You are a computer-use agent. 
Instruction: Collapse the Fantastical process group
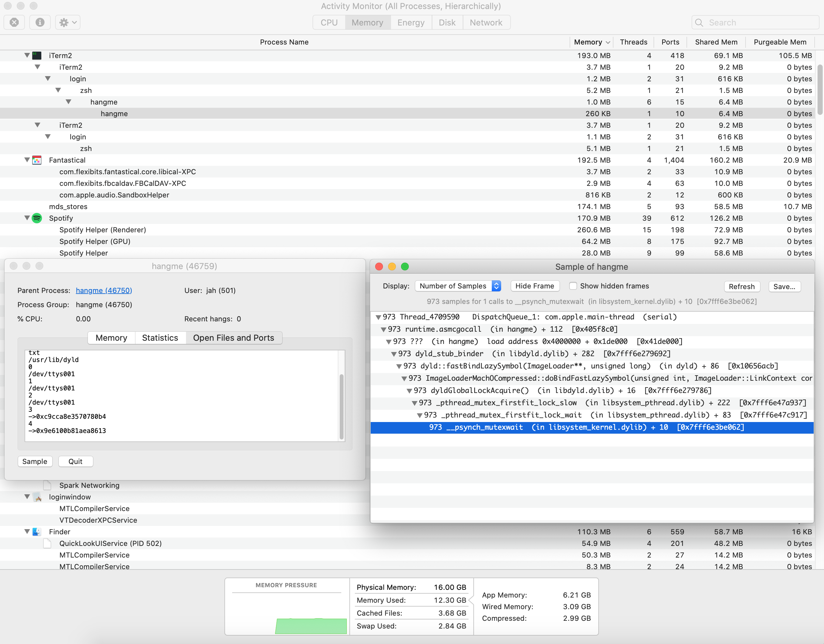(x=27, y=160)
